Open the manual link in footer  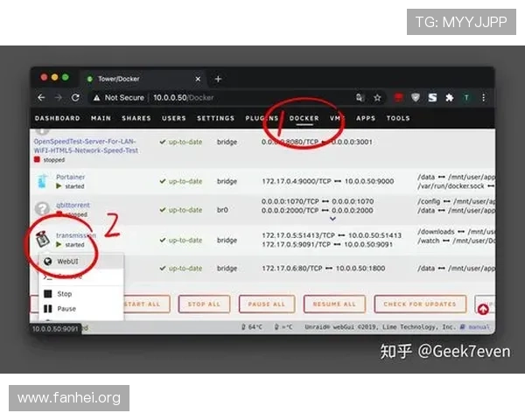pos(479,327)
